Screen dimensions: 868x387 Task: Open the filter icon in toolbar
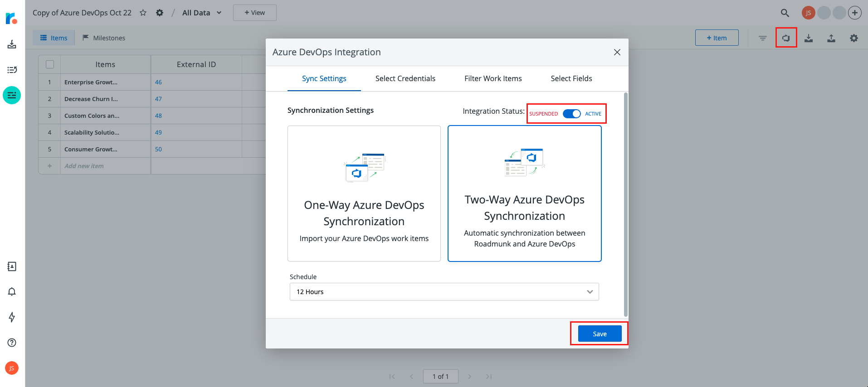click(x=763, y=38)
